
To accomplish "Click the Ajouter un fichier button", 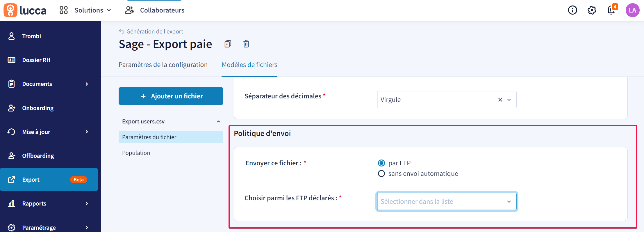I will (x=171, y=96).
